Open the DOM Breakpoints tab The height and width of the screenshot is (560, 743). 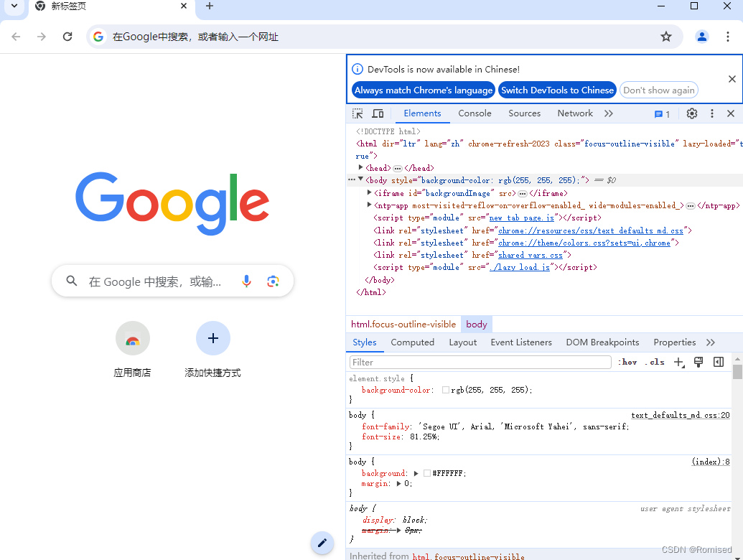[x=602, y=342]
